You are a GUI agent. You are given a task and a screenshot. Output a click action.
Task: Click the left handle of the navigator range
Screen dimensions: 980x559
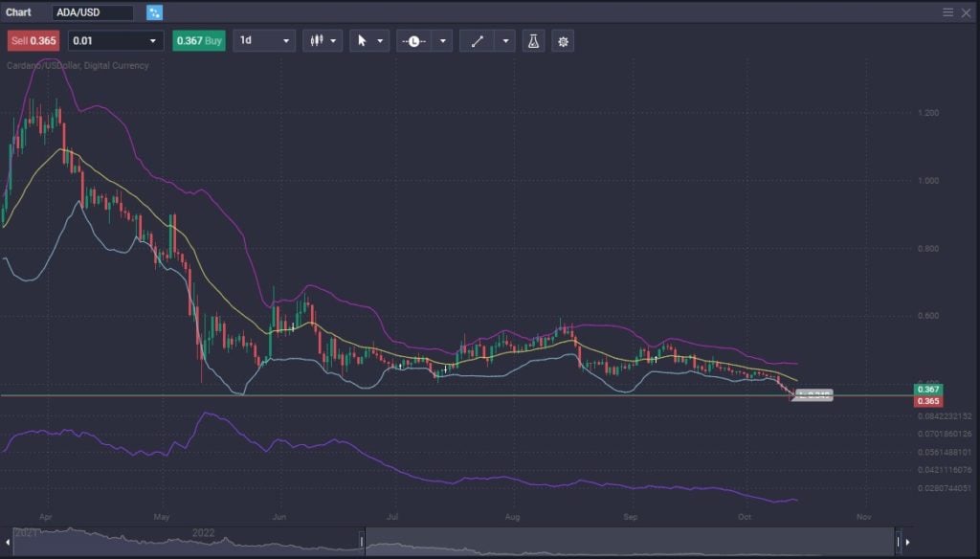pyautogui.click(x=362, y=542)
